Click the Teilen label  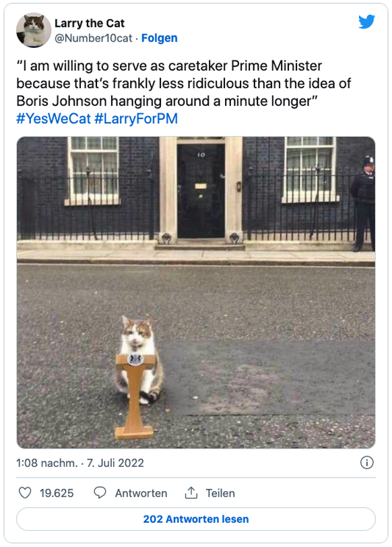point(220,493)
